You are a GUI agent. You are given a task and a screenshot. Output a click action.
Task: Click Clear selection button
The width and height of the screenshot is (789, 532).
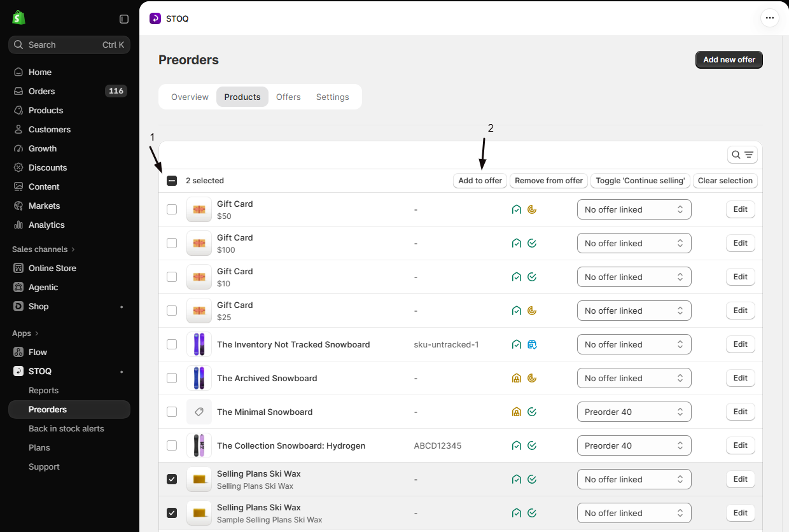[725, 181]
